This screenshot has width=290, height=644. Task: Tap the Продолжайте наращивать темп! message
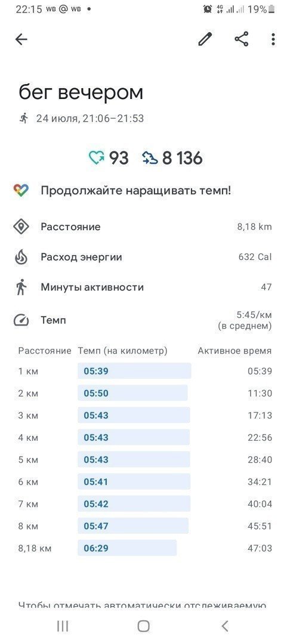(x=135, y=191)
